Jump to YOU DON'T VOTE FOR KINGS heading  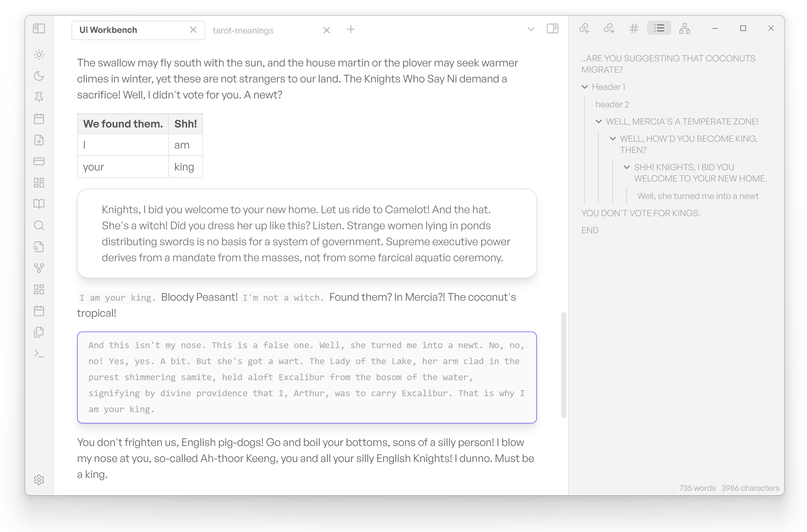pyautogui.click(x=640, y=213)
